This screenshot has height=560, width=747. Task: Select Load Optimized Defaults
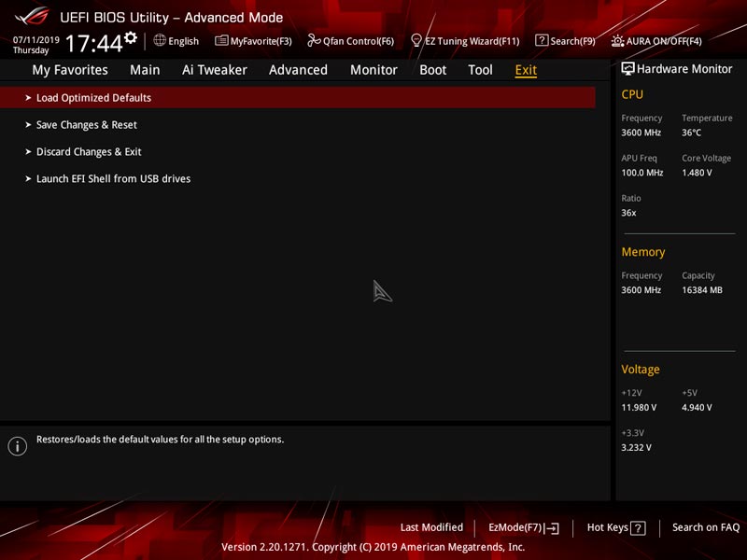coord(298,98)
